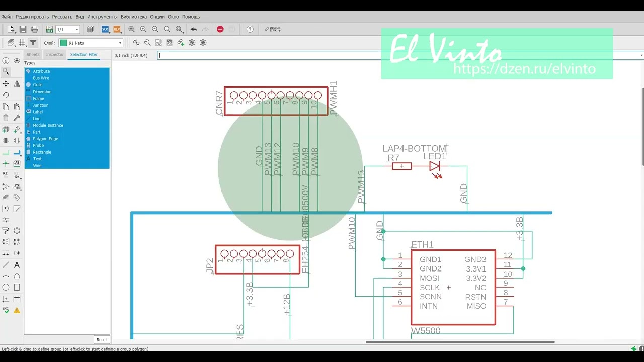Toggle Polygon Edge type in filter

coord(67,139)
